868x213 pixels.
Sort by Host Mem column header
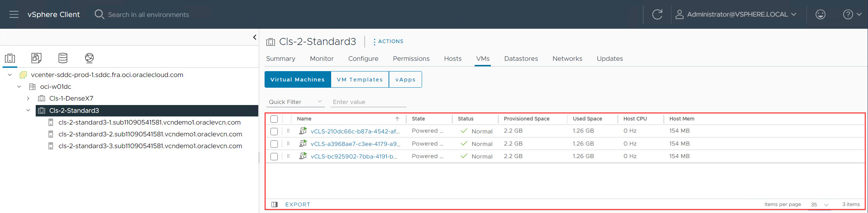pyautogui.click(x=682, y=119)
